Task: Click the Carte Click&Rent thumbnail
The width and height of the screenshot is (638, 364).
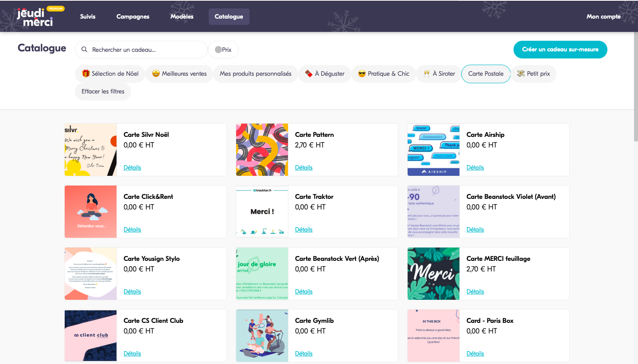Action: pyautogui.click(x=91, y=212)
